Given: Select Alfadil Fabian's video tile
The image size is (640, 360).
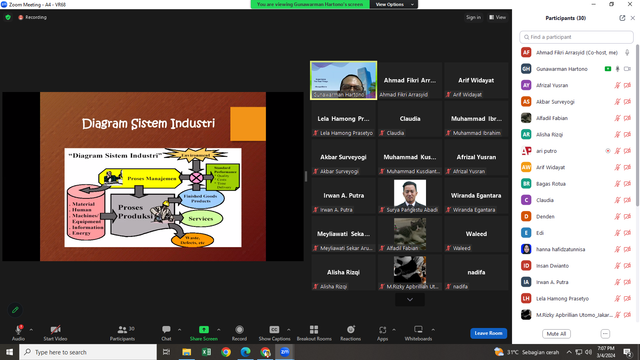Looking at the screenshot, I should [x=410, y=234].
